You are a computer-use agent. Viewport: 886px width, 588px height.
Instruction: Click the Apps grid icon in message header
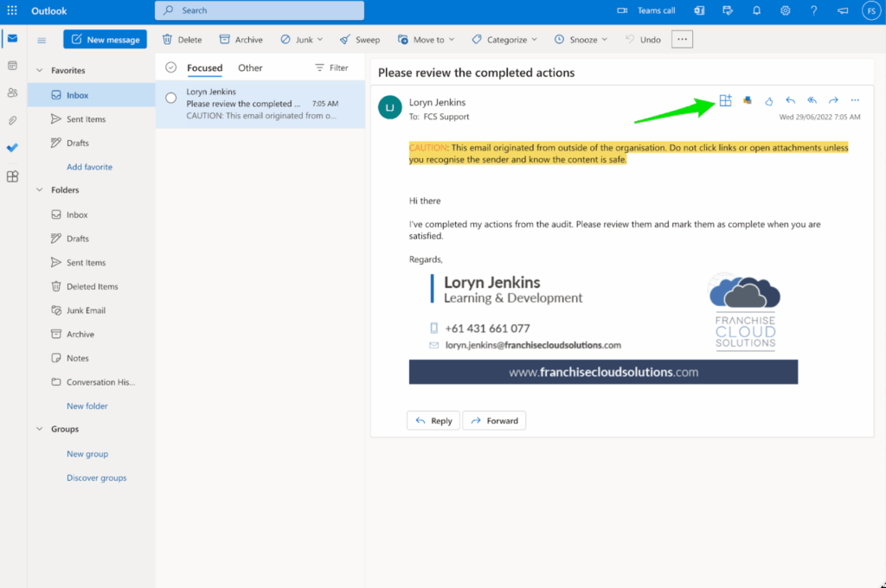726,100
